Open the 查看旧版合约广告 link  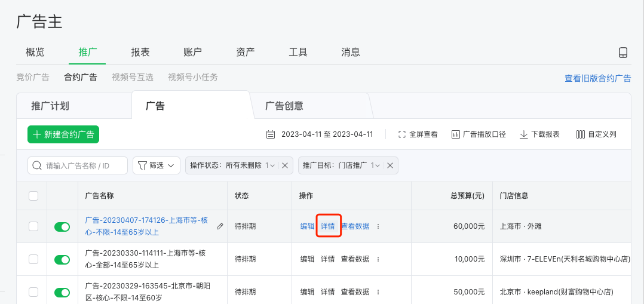[598, 78]
